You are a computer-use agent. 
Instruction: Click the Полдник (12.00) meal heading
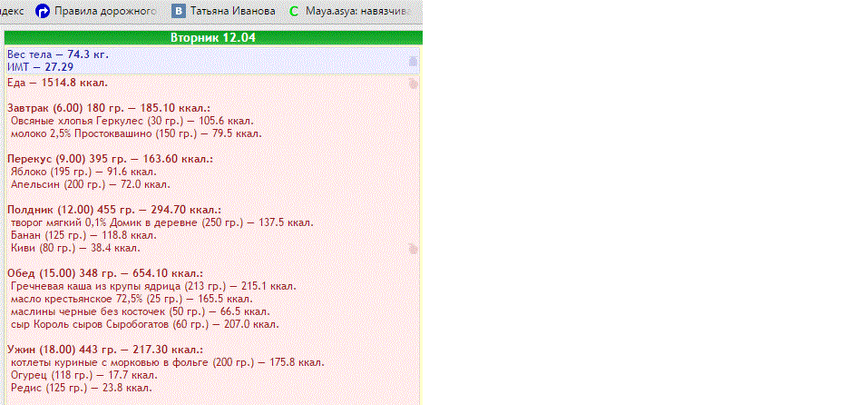tap(114, 210)
